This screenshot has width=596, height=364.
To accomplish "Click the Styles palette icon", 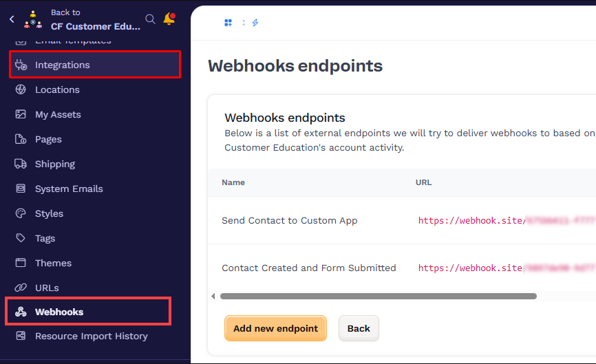I will point(21,213).
